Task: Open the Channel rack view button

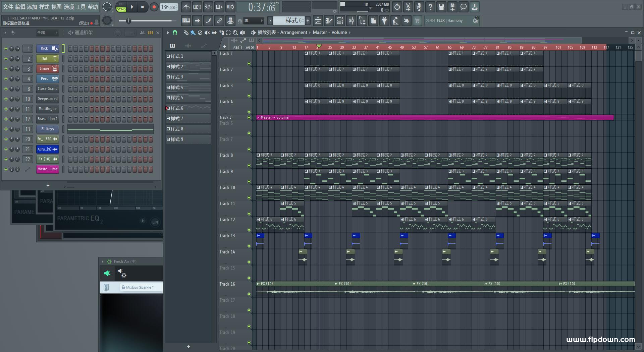Action: pos(340,21)
